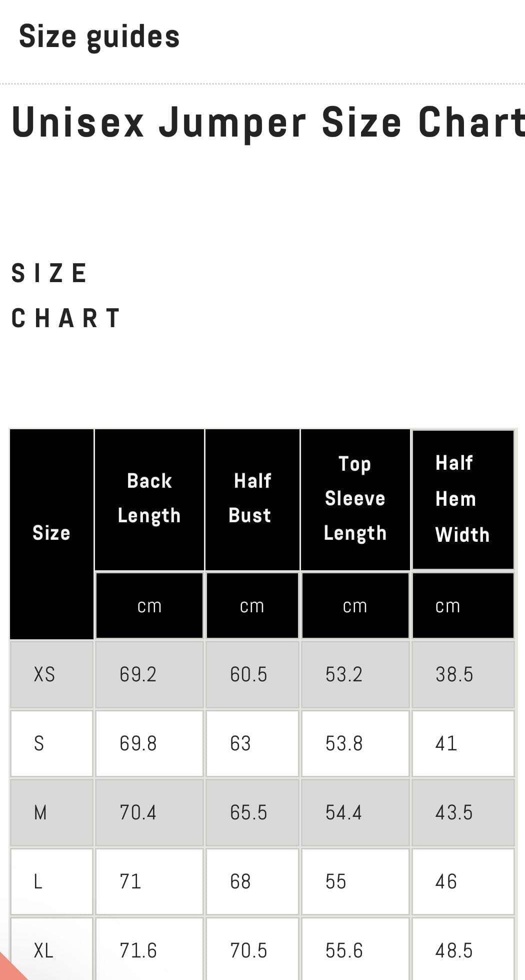Select the Top Sleeve Length header
The image size is (525, 980).
point(355,499)
